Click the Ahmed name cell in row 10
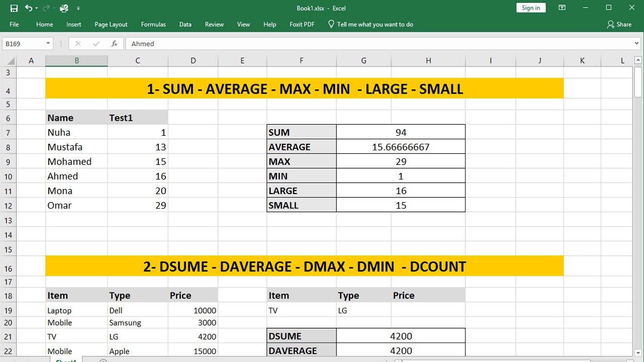This screenshot has height=362, width=644. point(76,176)
